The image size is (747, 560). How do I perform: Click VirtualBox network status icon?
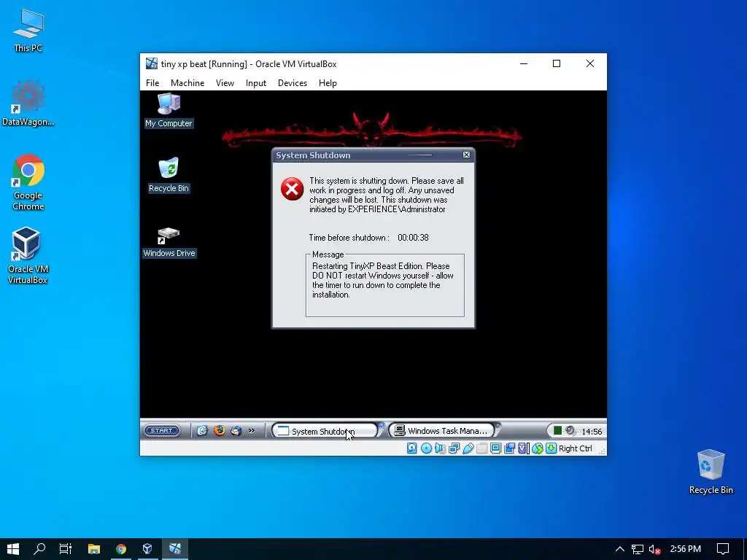(x=454, y=448)
